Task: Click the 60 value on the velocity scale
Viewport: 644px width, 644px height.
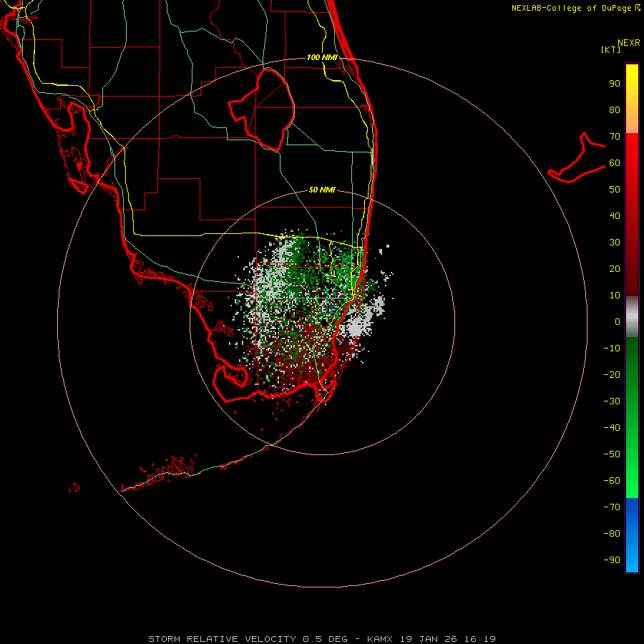Action: pyautogui.click(x=615, y=162)
